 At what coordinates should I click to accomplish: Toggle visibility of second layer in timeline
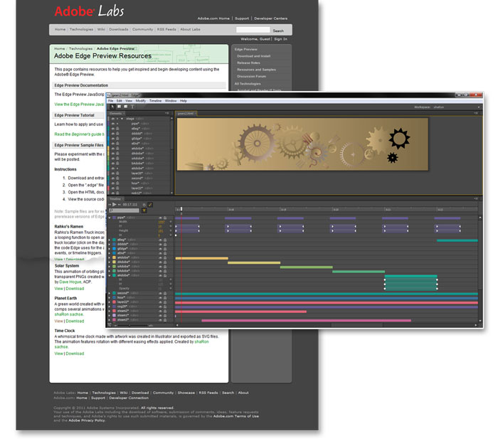[160, 292]
